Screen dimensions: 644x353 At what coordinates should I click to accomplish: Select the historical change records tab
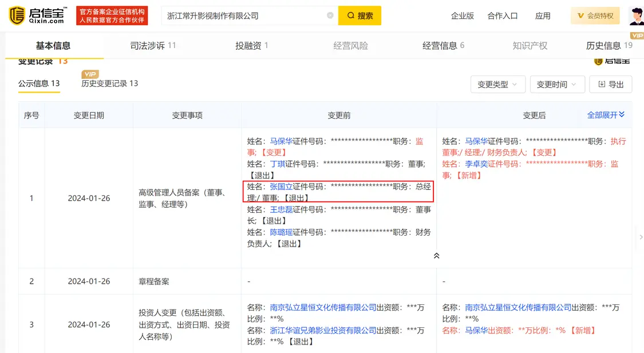(x=109, y=84)
